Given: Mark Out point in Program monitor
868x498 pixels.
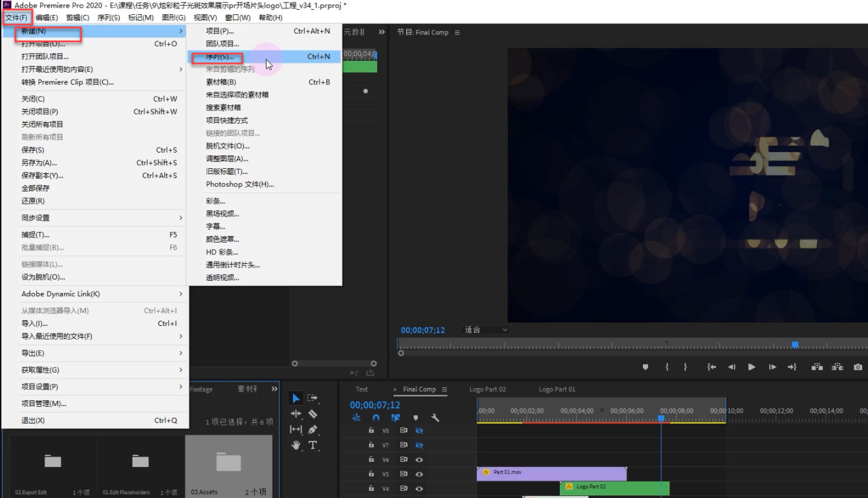Looking at the screenshot, I should (x=686, y=367).
